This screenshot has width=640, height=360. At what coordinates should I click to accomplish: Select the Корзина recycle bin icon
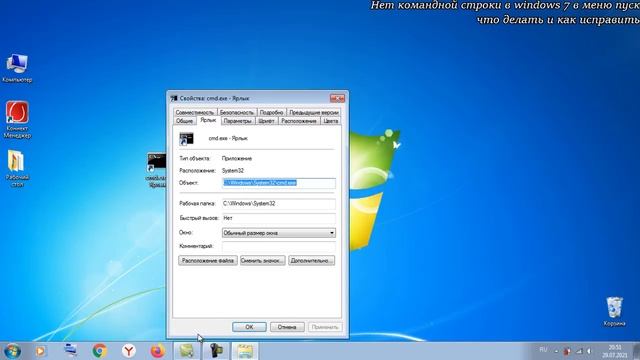click(614, 311)
